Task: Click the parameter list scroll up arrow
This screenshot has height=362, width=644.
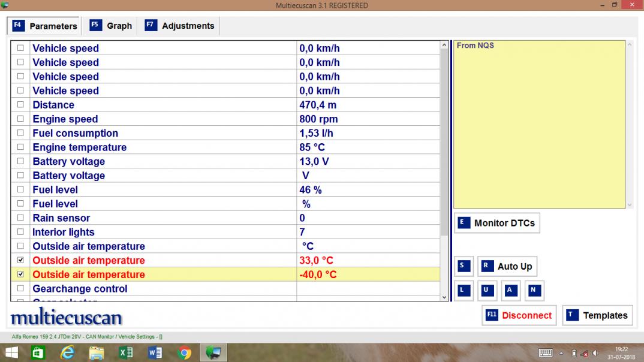Action: pos(444,45)
